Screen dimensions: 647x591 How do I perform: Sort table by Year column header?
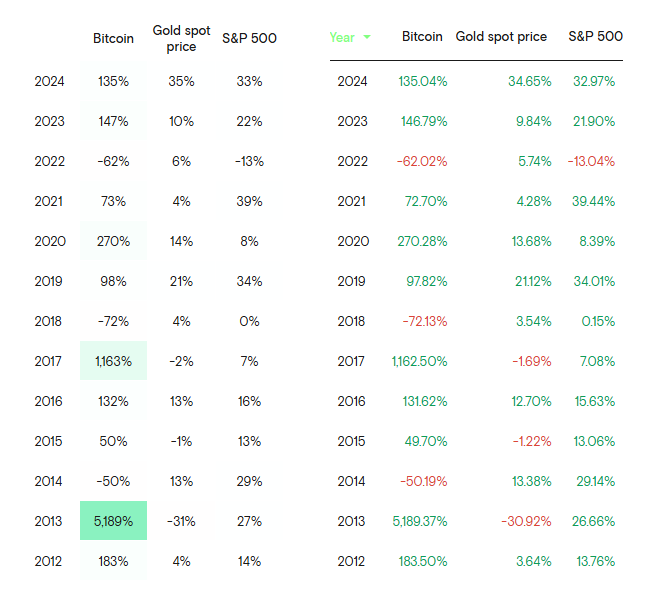point(342,37)
